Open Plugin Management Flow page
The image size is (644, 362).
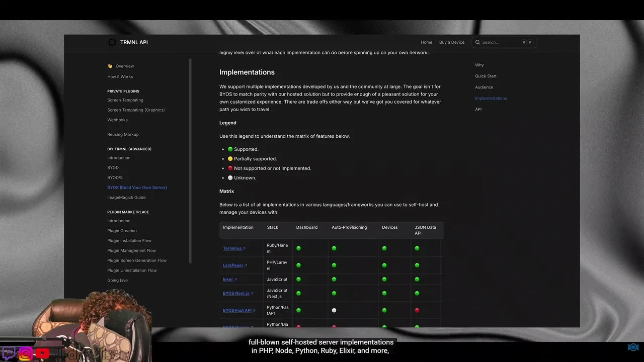131,250
